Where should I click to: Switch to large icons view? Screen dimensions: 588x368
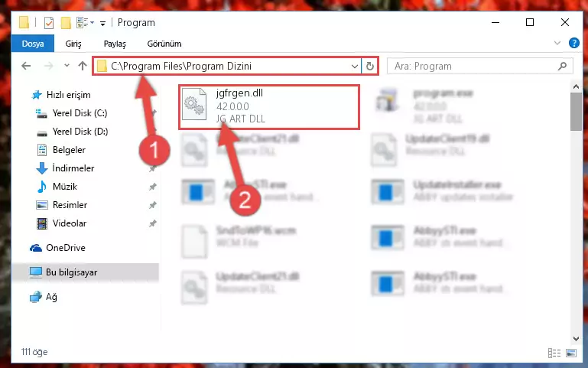571,353
